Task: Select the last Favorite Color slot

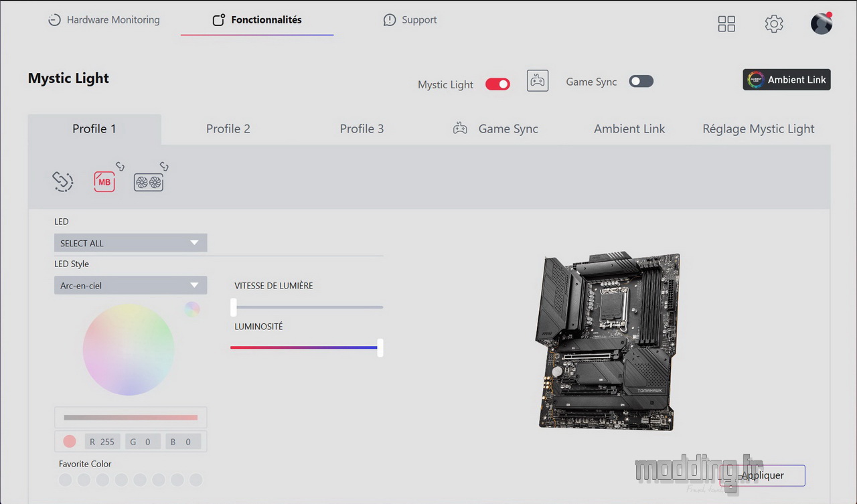Action: [196, 480]
